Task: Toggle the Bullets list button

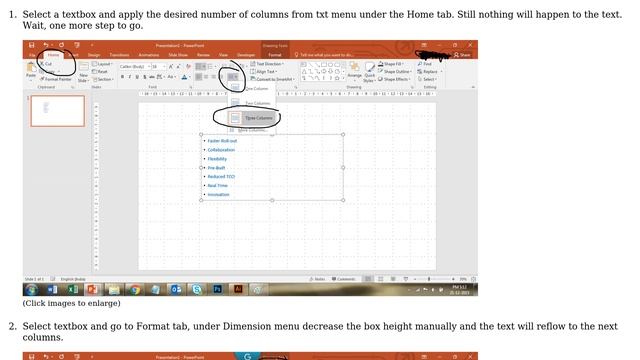Action: pyautogui.click(x=200, y=66)
